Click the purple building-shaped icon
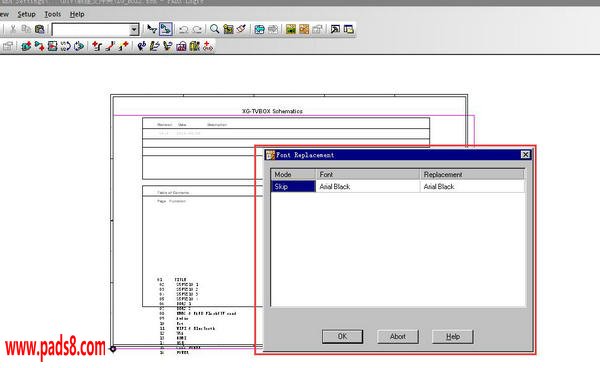Image resolution: width=600 pixels, height=368 pixels. (x=181, y=47)
